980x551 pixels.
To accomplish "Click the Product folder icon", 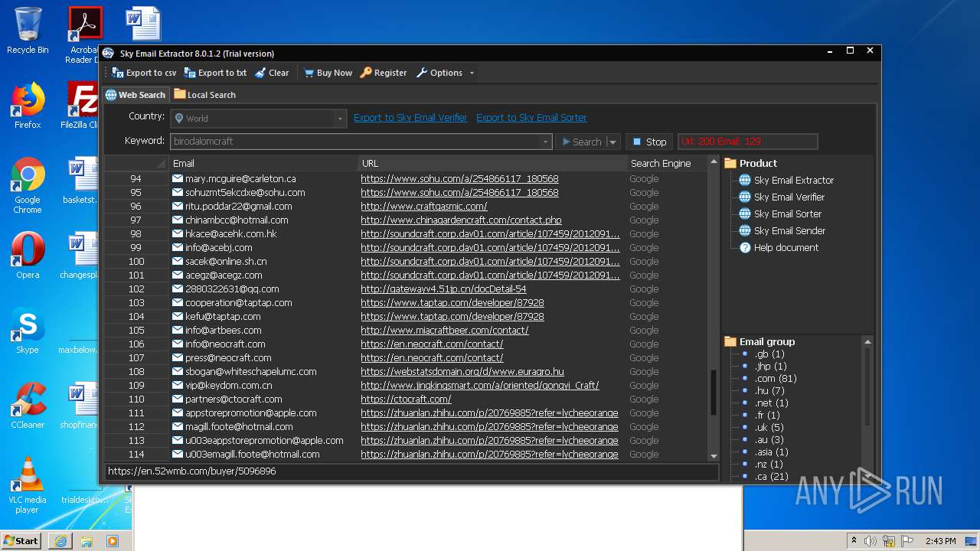I will pyautogui.click(x=730, y=163).
